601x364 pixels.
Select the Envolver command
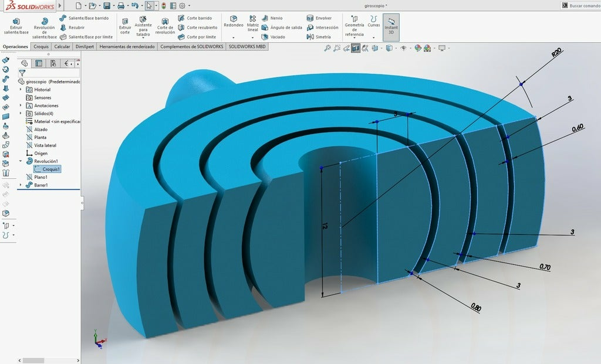pos(319,18)
